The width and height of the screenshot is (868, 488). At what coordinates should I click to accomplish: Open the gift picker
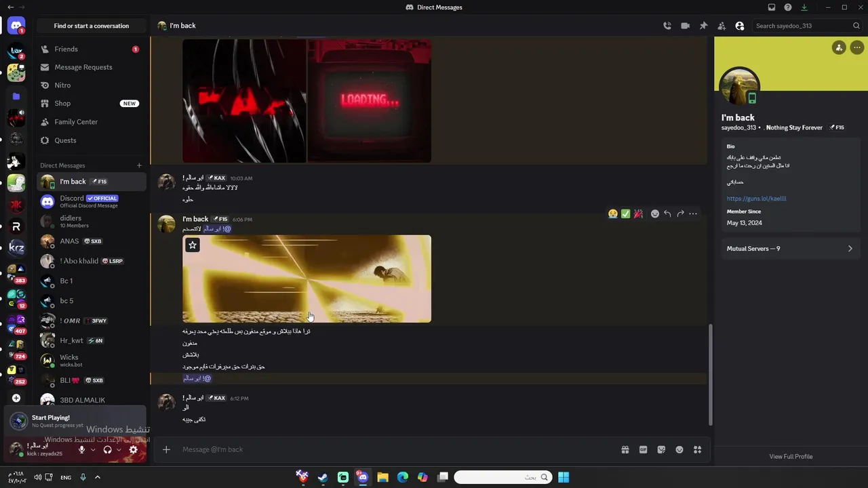625,449
